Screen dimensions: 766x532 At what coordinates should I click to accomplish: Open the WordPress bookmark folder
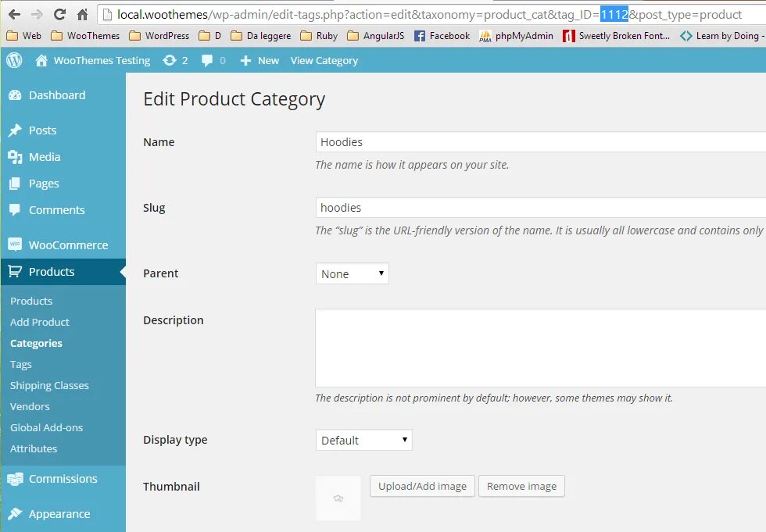(x=159, y=36)
